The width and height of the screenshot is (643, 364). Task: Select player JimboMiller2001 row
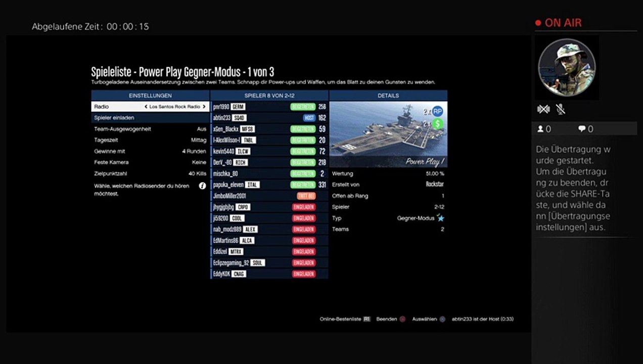[269, 196]
